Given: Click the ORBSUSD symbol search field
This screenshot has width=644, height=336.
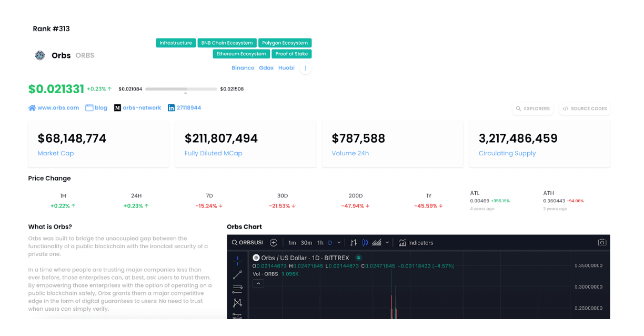Looking at the screenshot, I should (x=247, y=243).
